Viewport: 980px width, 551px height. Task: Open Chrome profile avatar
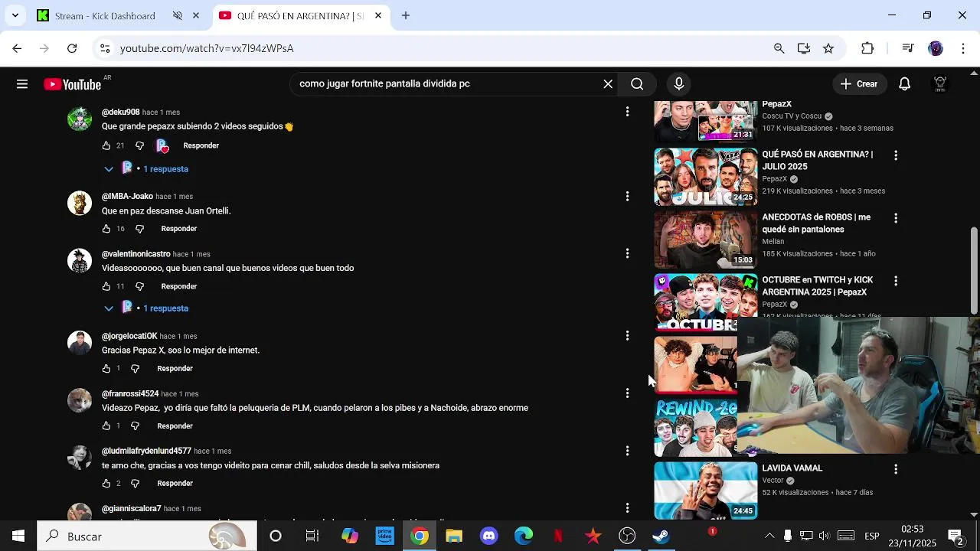click(936, 48)
